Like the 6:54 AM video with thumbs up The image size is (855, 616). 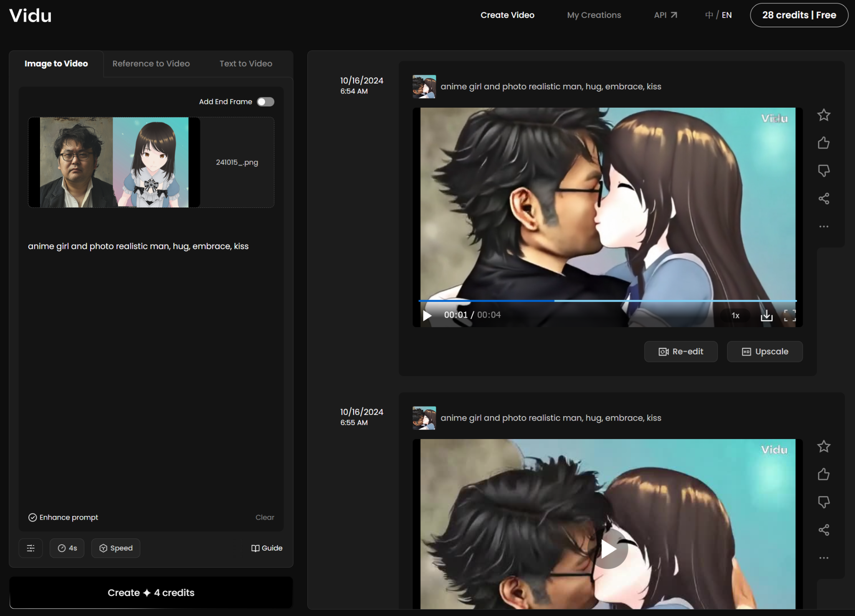pyautogui.click(x=823, y=143)
